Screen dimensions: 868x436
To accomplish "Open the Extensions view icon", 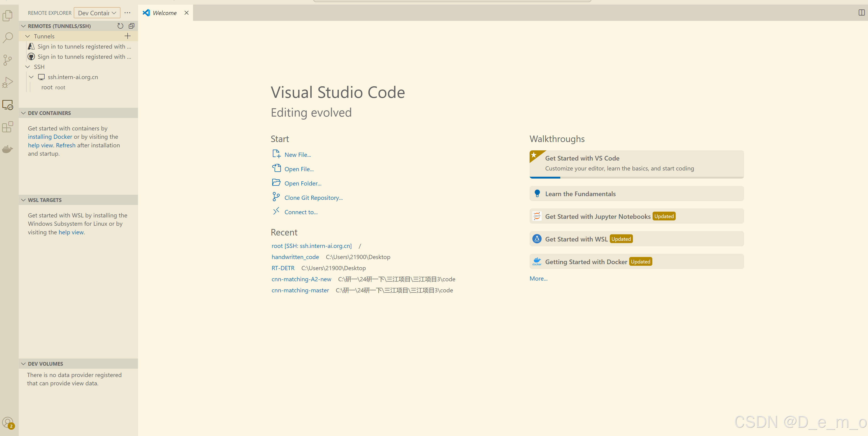I will (x=8, y=127).
